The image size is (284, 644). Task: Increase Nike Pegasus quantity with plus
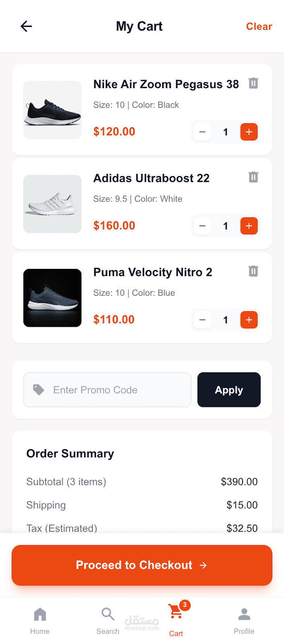point(249,132)
